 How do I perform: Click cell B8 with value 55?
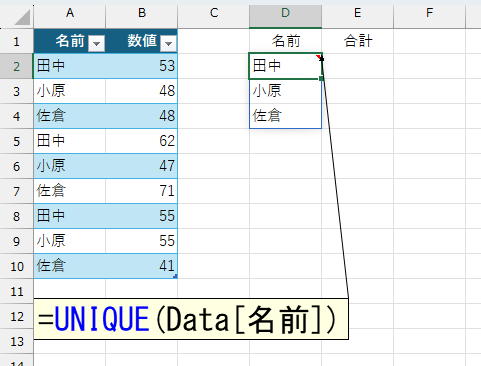point(142,216)
